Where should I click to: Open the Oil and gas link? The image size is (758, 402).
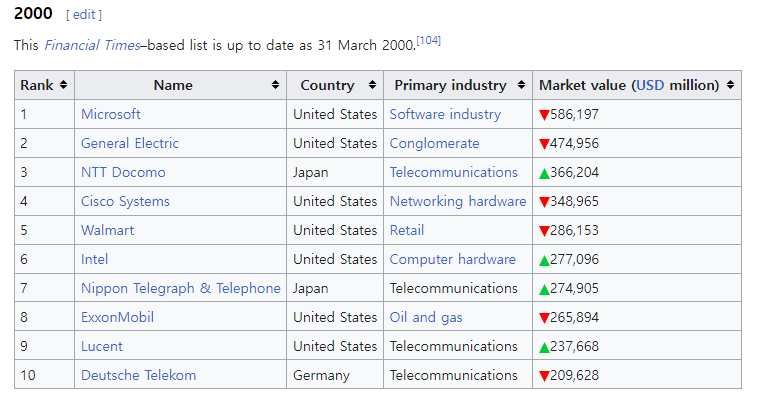click(426, 317)
